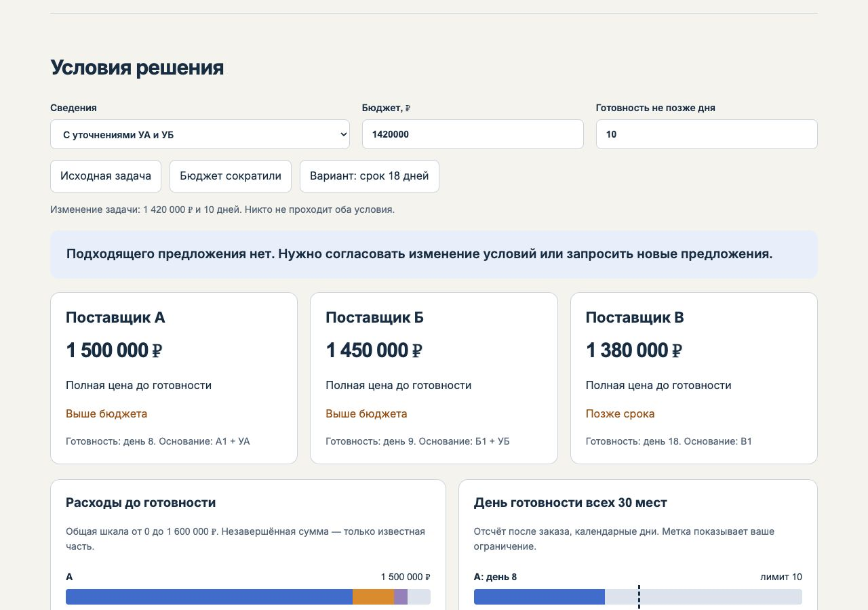Click the Поставщик В card title

(635, 317)
